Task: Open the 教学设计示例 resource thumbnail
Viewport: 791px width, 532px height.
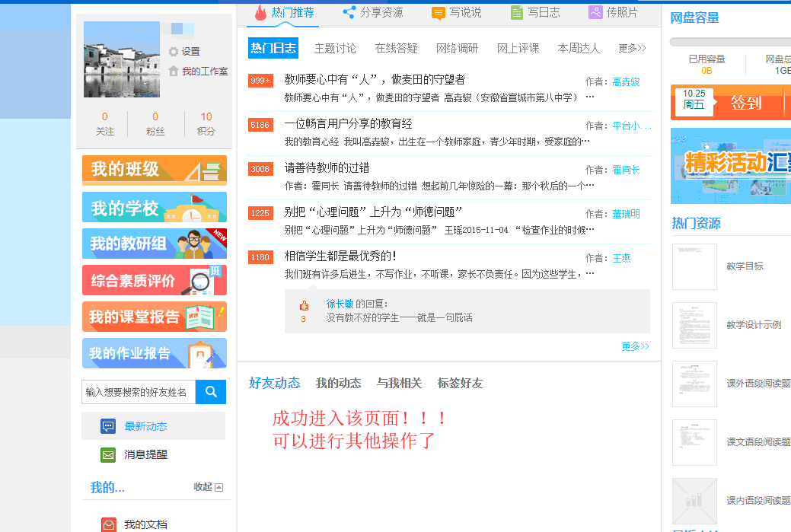Action: [x=694, y=325]
